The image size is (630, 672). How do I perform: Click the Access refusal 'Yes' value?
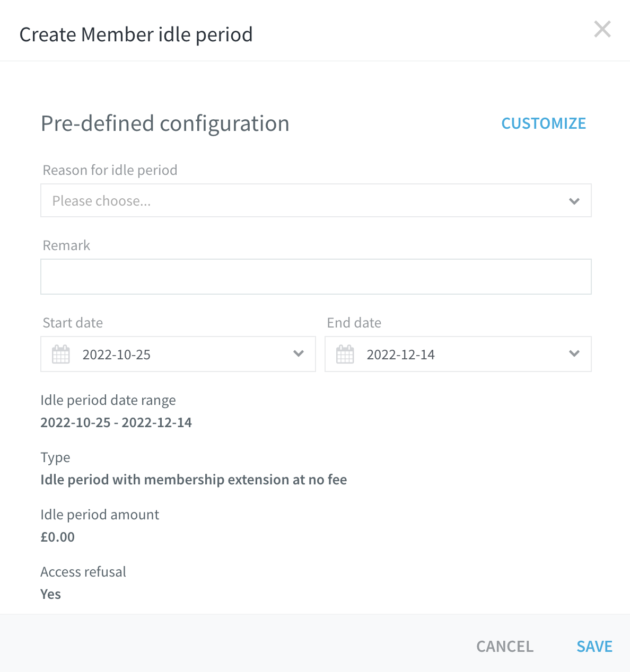tap(50, 594)
